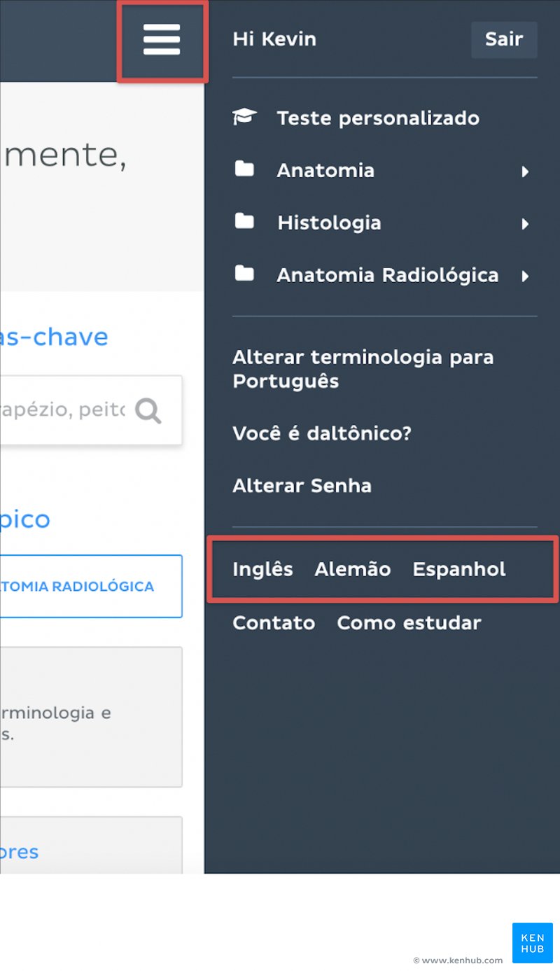Click the Sair button
The width and height of the screenshot is (560, 971).
pos(504,39)
